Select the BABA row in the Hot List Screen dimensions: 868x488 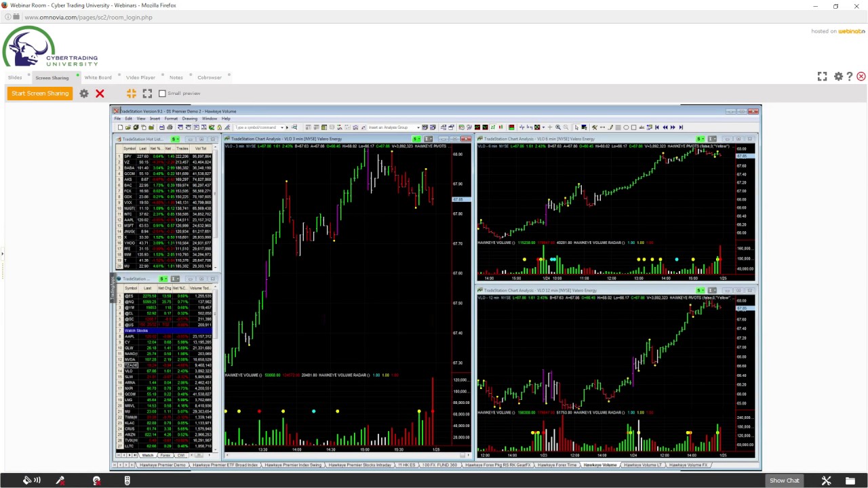tap(165, 168)
